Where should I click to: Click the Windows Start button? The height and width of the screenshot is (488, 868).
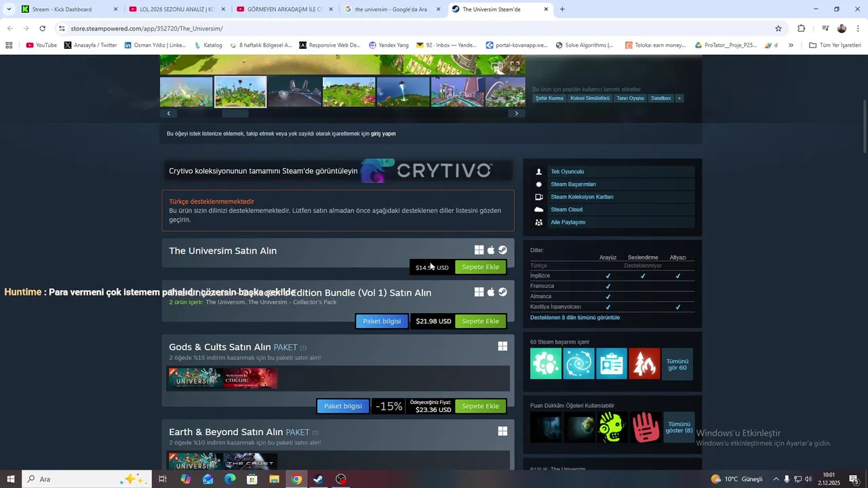pos(10,479)
